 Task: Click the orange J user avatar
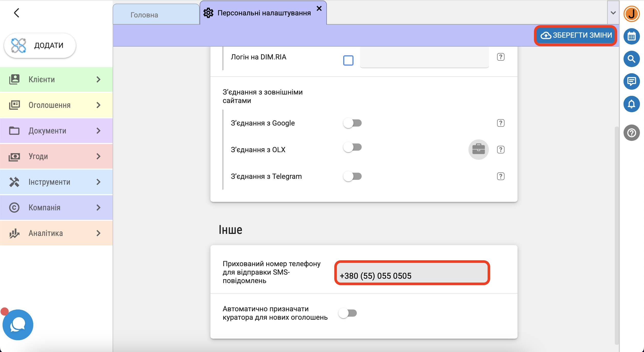[631, 14]
